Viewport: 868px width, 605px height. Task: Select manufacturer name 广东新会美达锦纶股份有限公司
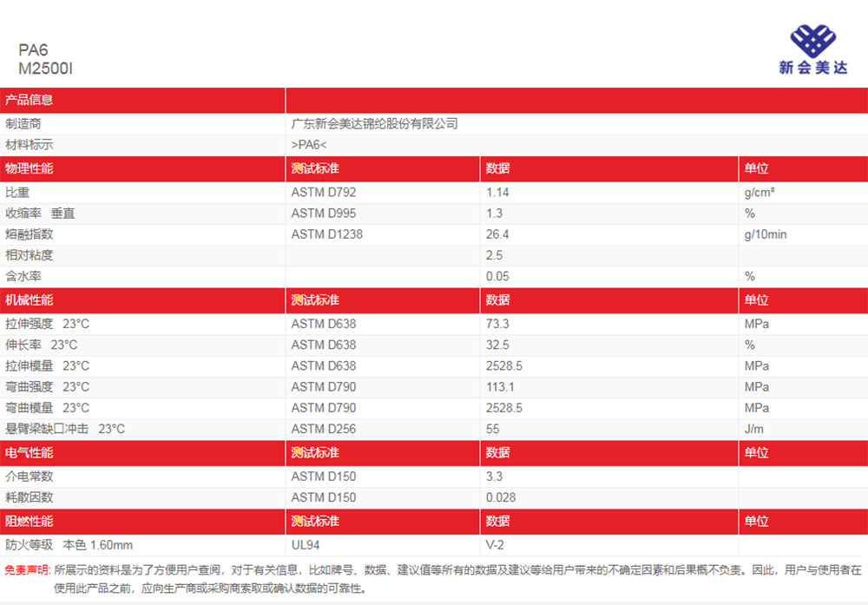[375, 124]
